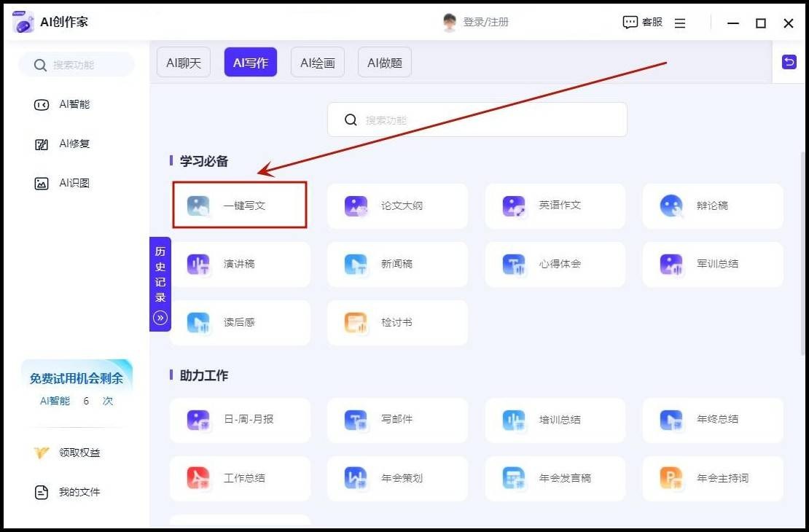Image resolution: width=809 pixels, height=532 pixels.
Task: Focus the center 搜索功能 search box
Action: coord(477,120)
